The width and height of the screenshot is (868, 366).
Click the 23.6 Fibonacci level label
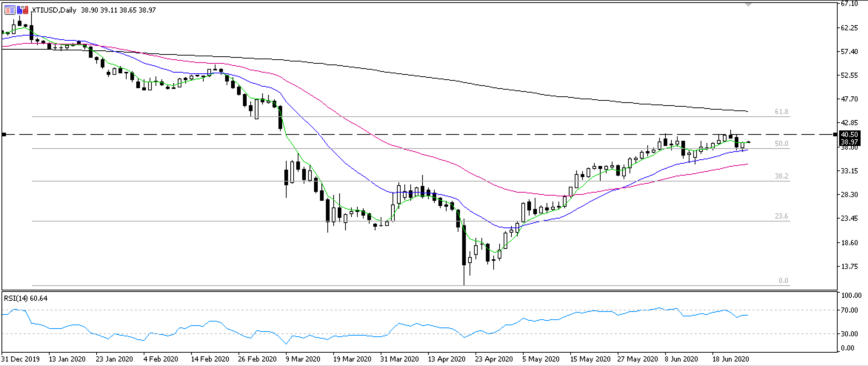[x=782, y=216]
